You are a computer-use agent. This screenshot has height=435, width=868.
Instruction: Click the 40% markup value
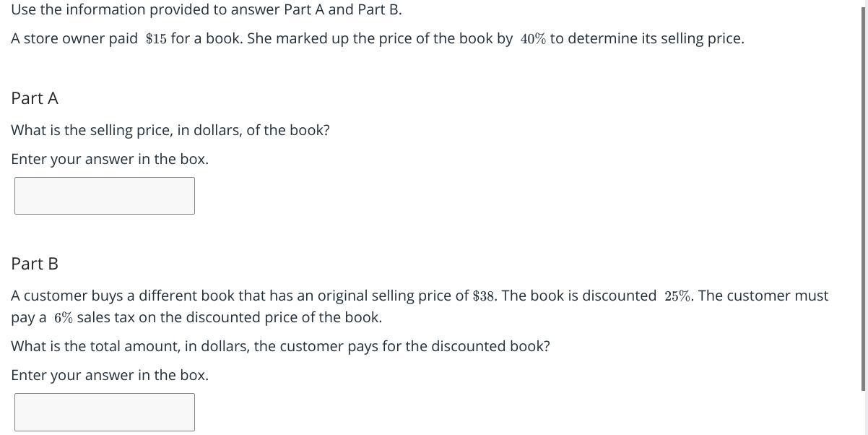(x=533, y=39)
